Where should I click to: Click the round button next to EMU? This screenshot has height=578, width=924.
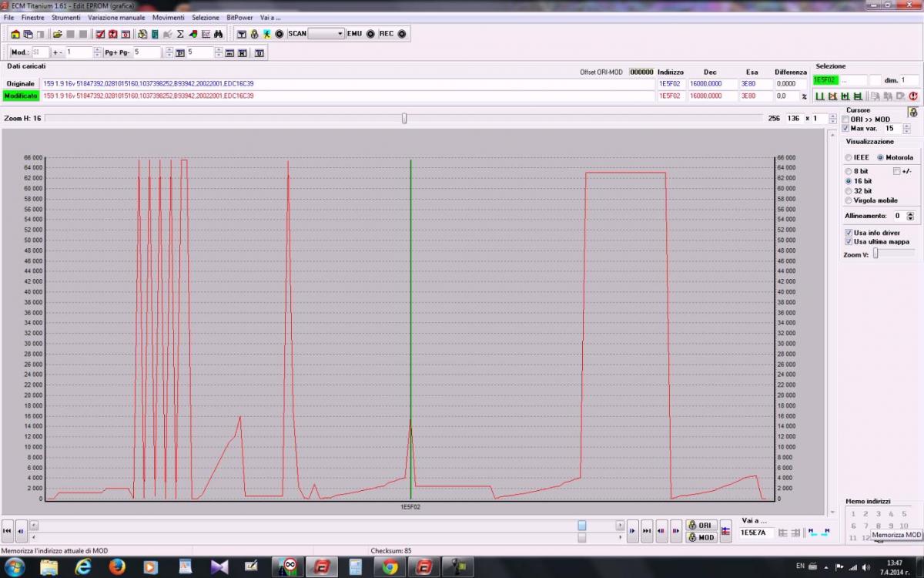[x=370, y=34]
